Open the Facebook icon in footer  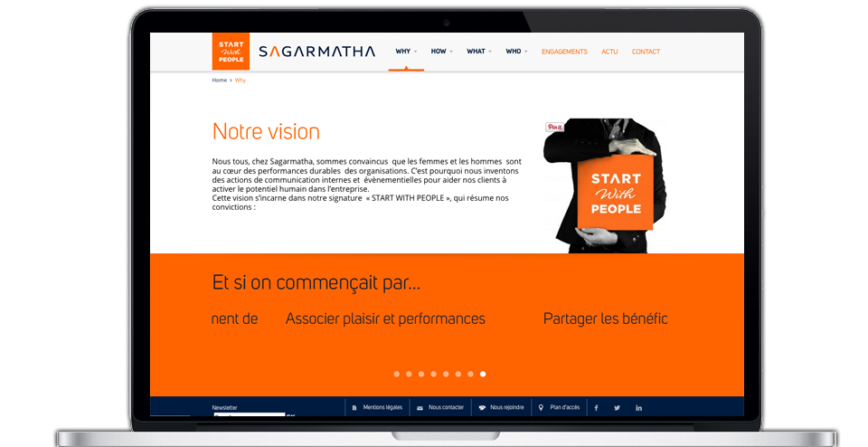pyautogui.click(x=596, y=408)
